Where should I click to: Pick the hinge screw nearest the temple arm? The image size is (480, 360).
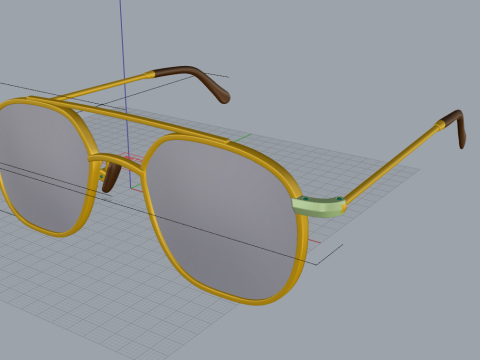(x=339, y=199)
